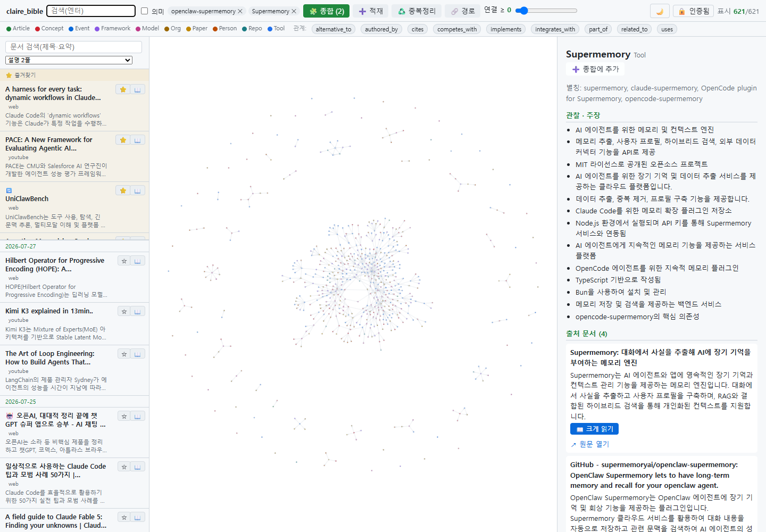
Task: Select the claire_bible app title
Action: click(25, 11)
